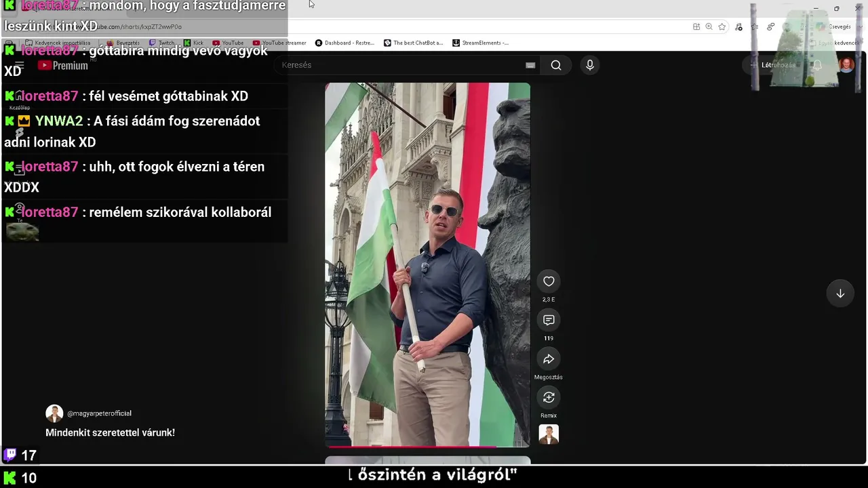The image size is (868, 488).
Task: Open the @magyarpeterofficial channel link
Action: (99, 413)
